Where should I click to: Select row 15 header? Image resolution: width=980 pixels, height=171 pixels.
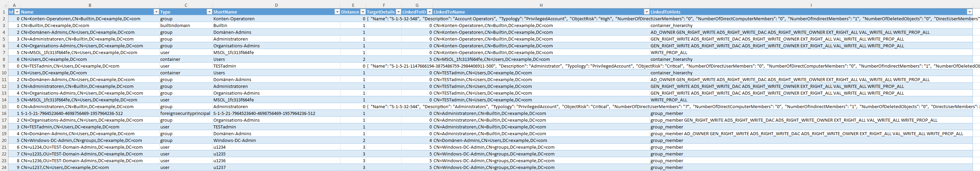tap(4, 107)
